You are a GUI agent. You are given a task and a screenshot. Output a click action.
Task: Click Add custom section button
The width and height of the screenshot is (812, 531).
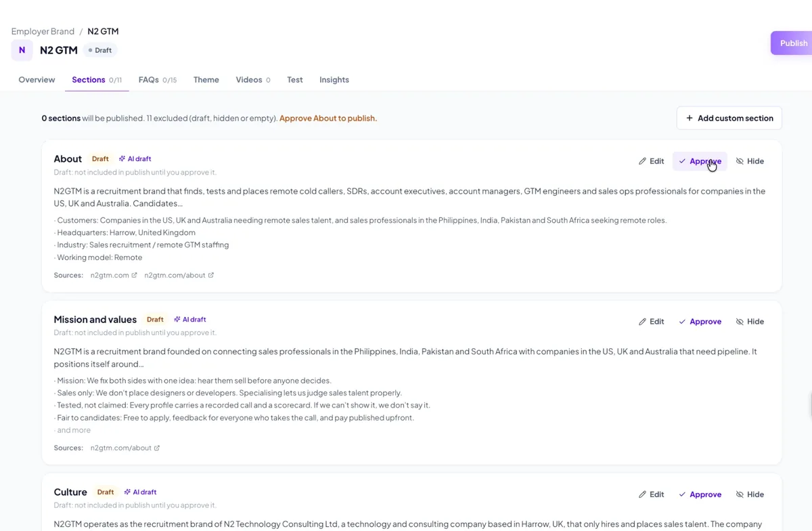pyautogui.click(x=729, y=118)
